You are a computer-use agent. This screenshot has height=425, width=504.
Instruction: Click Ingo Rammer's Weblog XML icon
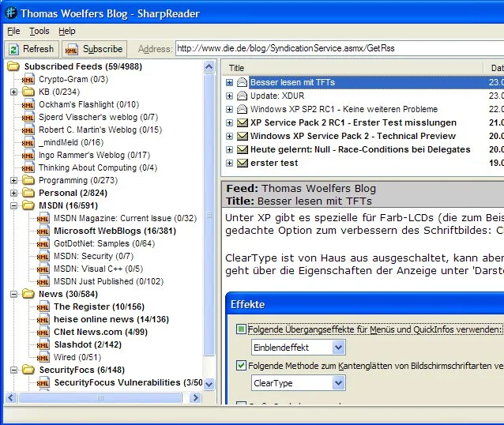point(28,156)
